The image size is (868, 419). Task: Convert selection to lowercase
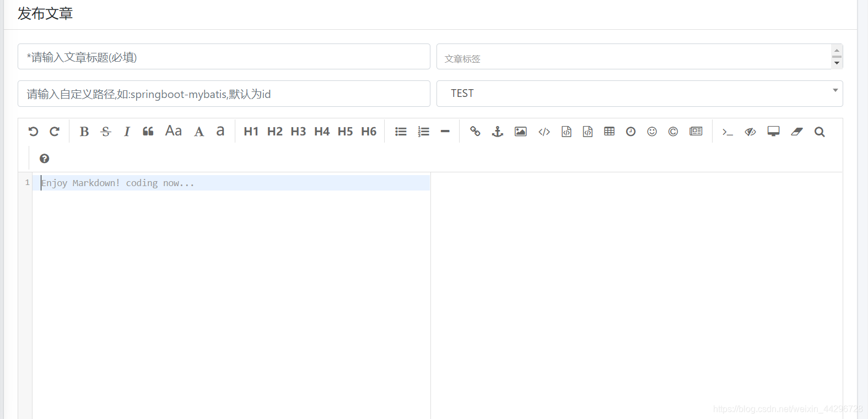[220, 131]
